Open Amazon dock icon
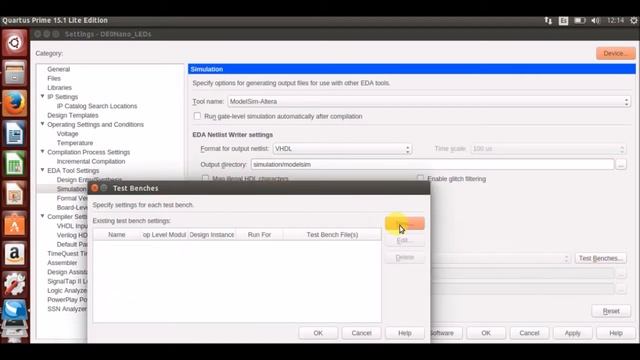This screenshot has height=360, width=640. tap(14, 254)
